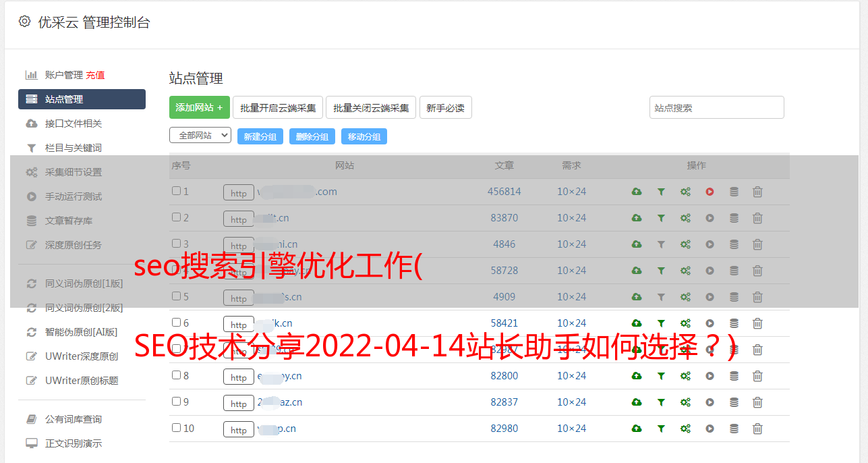
Task: Delete site in row 1 via trash icon
Action: pyautogui.click(x=757, y=192)
